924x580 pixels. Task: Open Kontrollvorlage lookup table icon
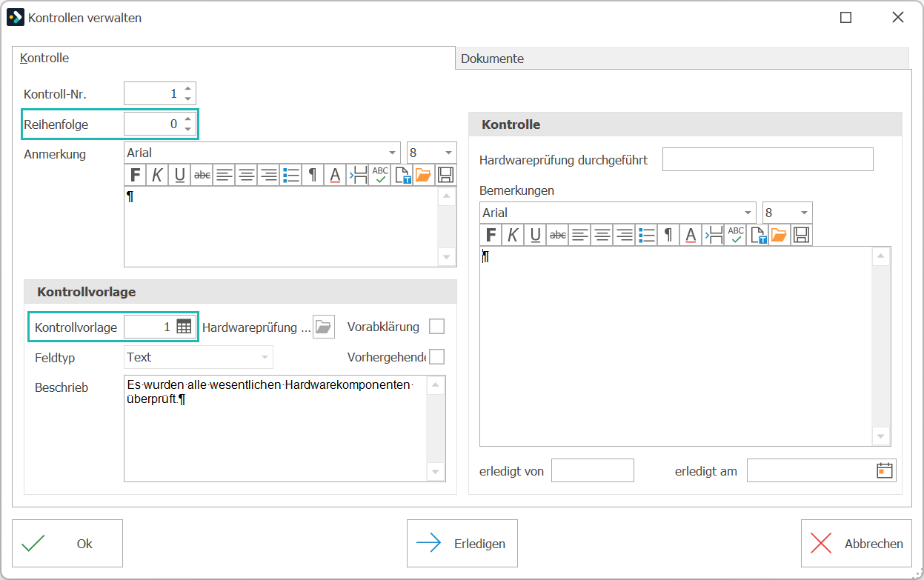point(184,327)
